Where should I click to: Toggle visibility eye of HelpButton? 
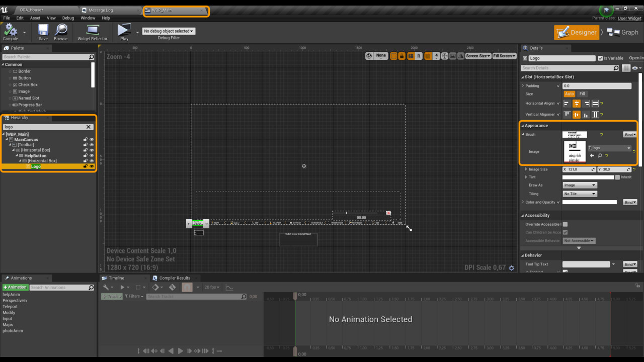point(92,156)
